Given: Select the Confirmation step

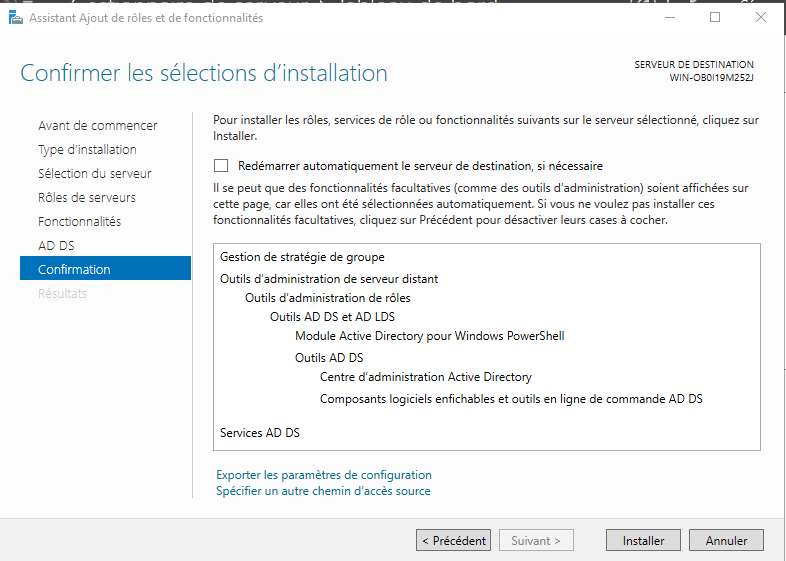Looking at the screenshot, I should [x=74, y=269].
